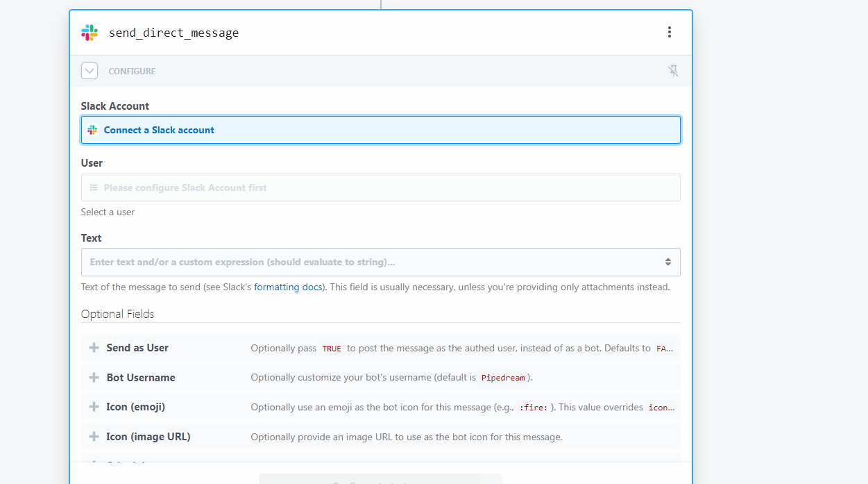Image resolution: width=868 pixels, height=484 pixels.
Task: Click the list icon in User field
Action: 94,187
